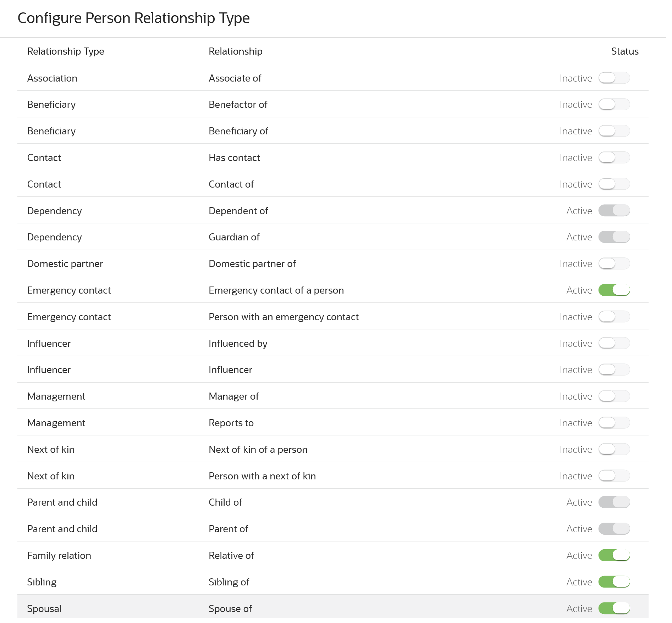672x623 pixels.
Task: Activate Next of kin of a person toggle
Action: coord(614,449)
